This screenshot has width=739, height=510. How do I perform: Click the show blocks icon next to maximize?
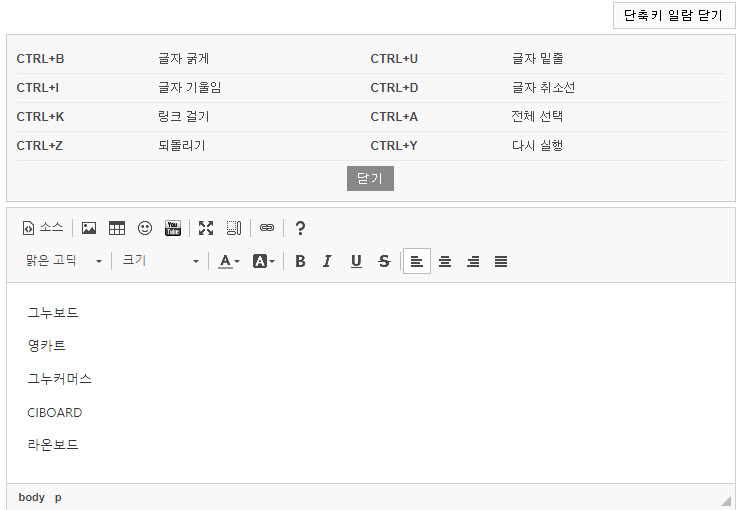(234, 228)
